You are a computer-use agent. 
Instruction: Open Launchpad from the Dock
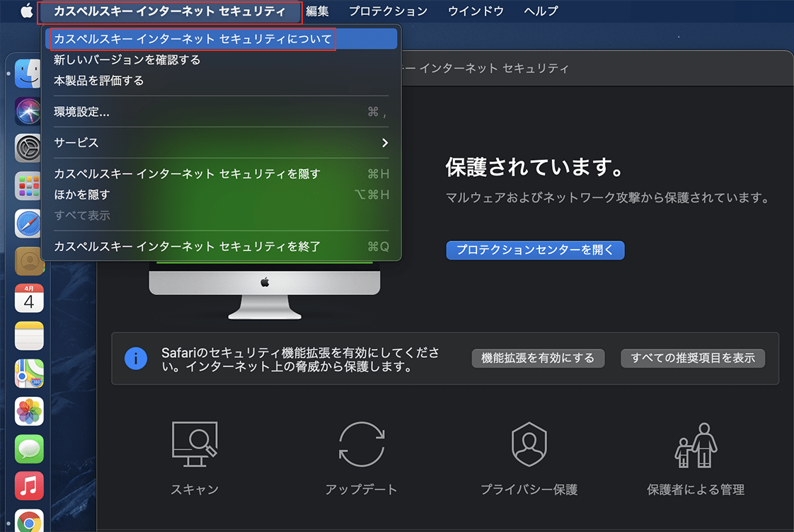pos(28,186)
